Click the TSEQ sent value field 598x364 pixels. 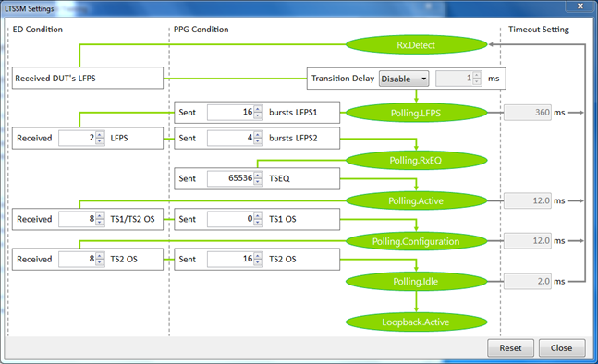[231, 178]
